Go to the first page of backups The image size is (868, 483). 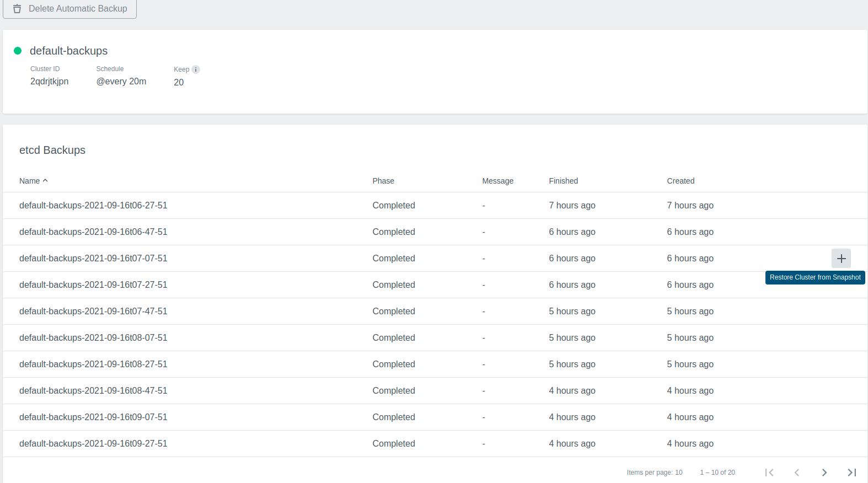(x=769, y=473)
